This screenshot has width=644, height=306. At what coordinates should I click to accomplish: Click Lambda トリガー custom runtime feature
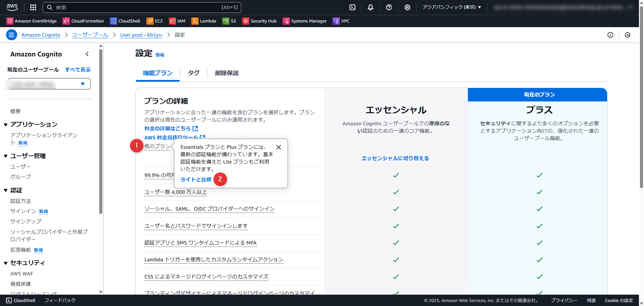click(x=214, y=260)
